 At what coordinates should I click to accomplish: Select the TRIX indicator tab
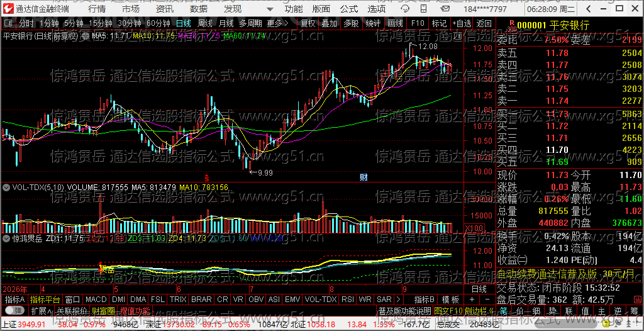(x=178, y=300)
